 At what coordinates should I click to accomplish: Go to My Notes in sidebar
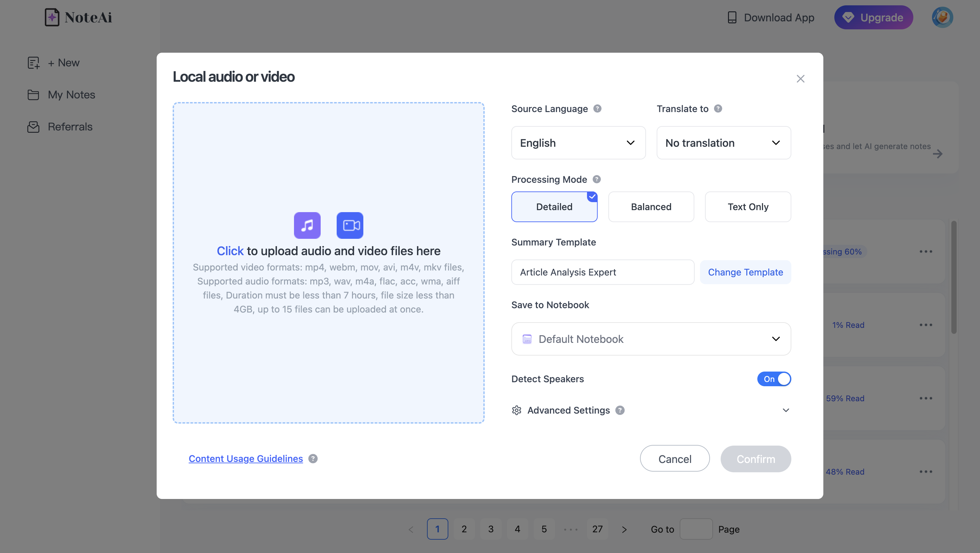pyautogui.click(x=61, y=95)
